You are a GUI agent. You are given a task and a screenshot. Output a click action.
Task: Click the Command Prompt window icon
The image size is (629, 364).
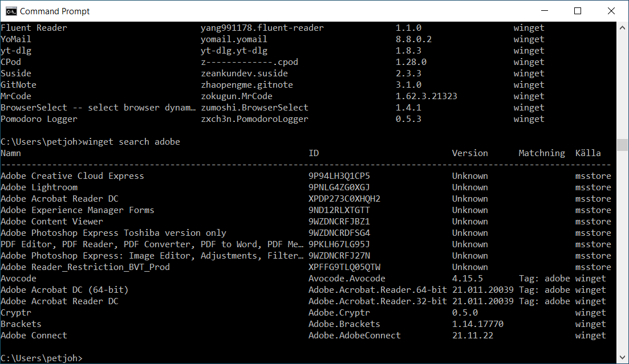(x=11, y=11)
